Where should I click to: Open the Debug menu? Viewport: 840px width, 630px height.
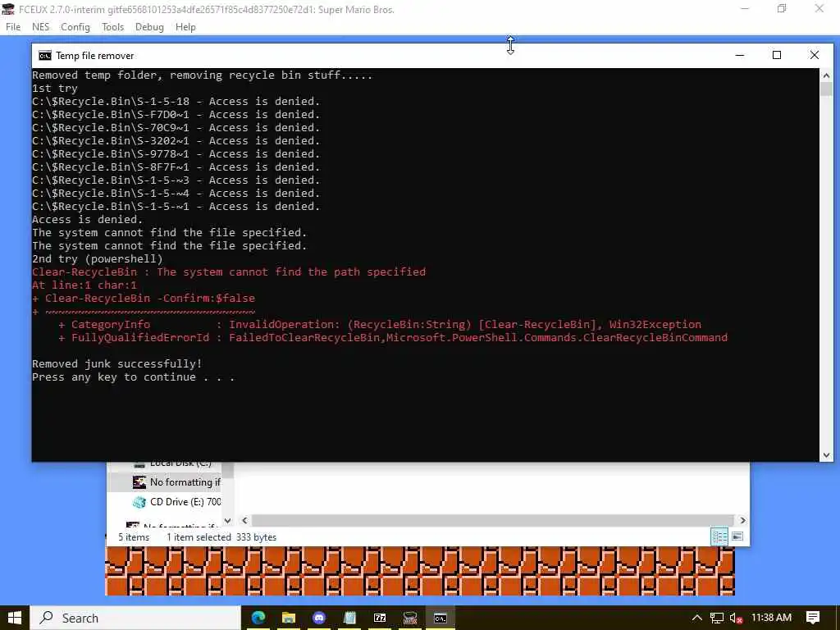click(x=149, y=27)
